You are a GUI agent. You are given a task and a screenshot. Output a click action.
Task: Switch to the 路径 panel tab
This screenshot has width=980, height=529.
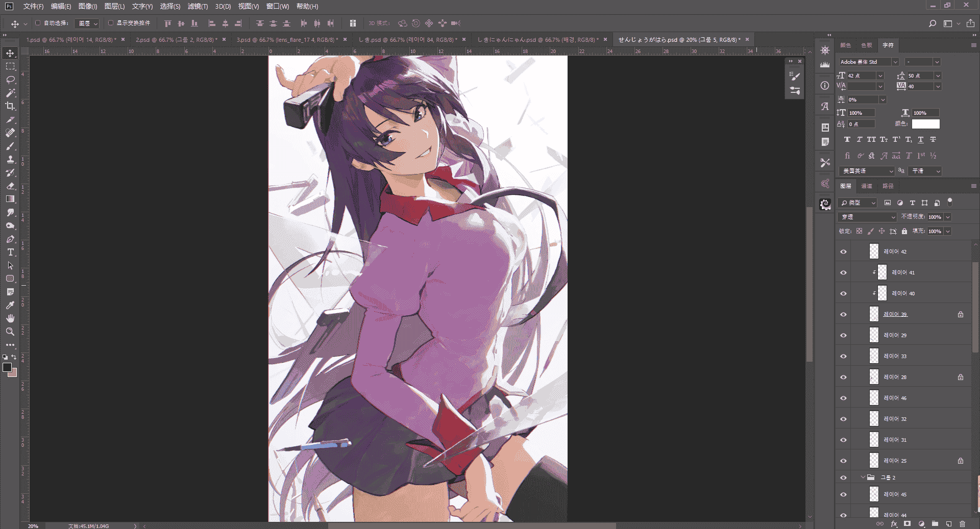click(888, 186)
